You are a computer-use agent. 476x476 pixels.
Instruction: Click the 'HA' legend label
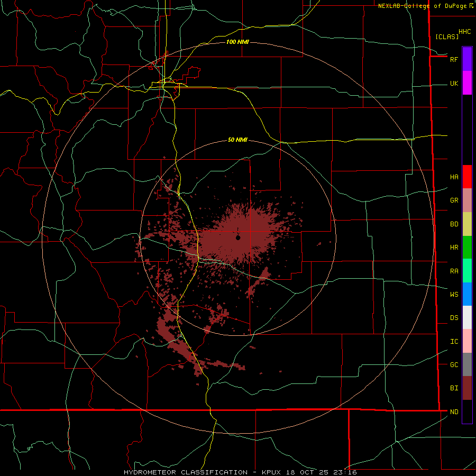pos(454,177)
